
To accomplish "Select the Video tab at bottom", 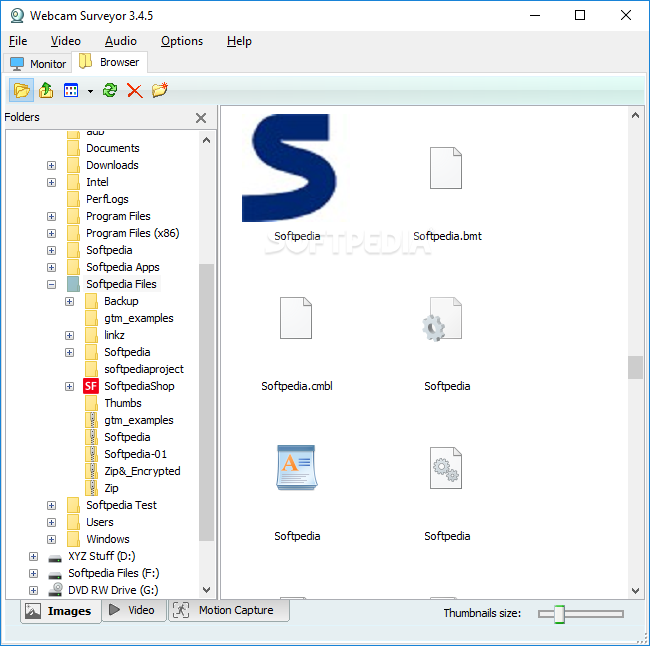I will pos(134,610).
